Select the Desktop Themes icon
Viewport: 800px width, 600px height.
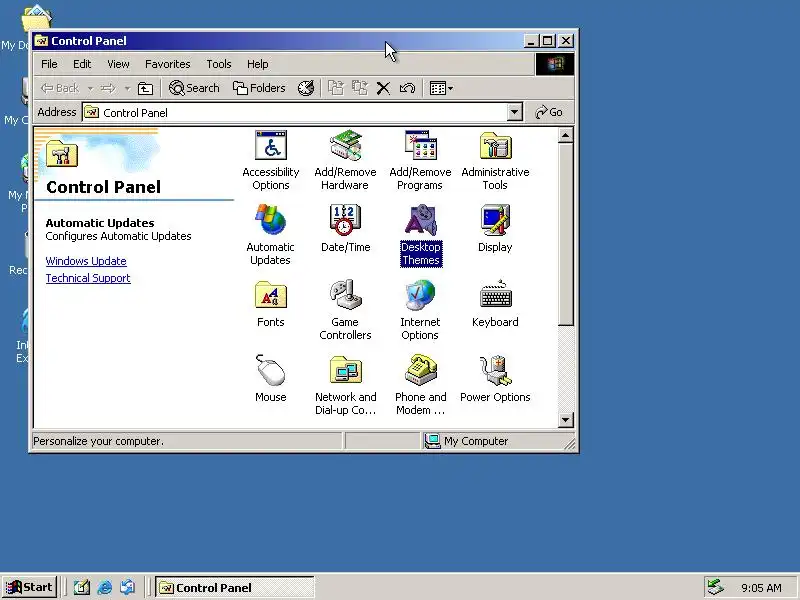pos(420,235)
